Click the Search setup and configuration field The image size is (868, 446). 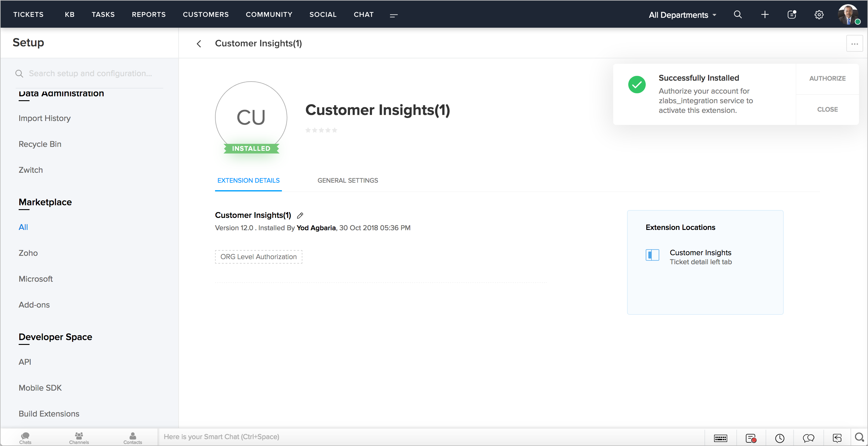tap(90, 73)
